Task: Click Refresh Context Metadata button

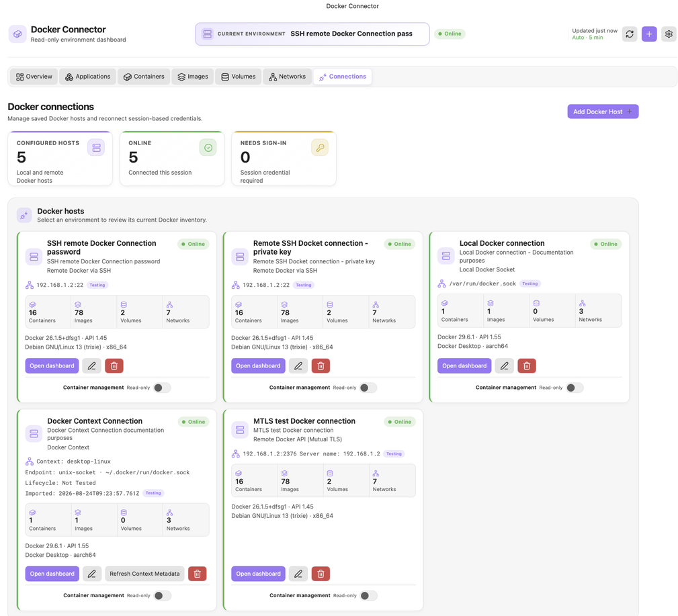Action: [145, 574]
